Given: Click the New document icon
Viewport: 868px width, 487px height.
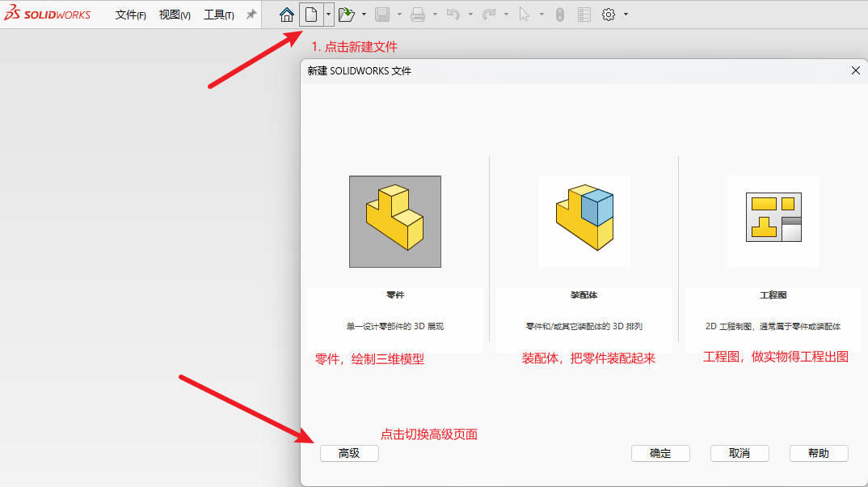Looking at the screenshot, I should click(x=311, y=15).
